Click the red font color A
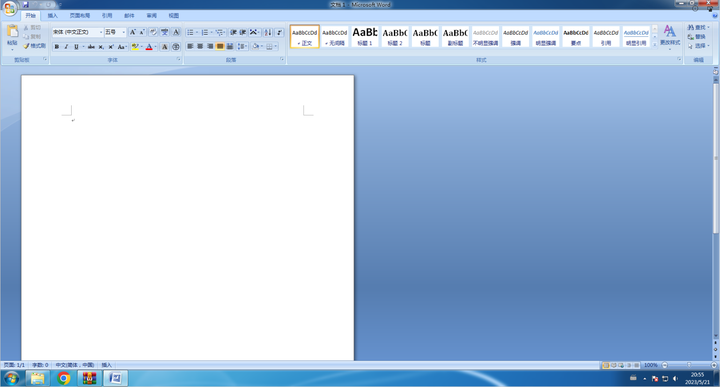The image size is (720, 387). pyautogui.click(x=149, y=47)
